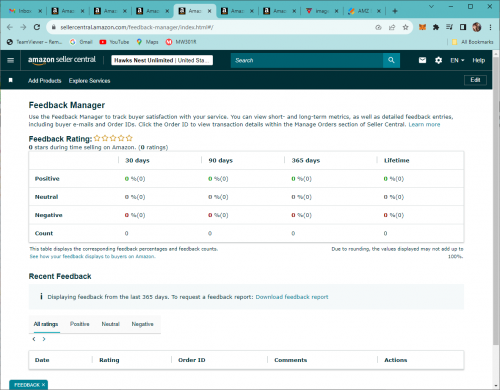This screenshot has width=500, height=390.
Task: Open the MW301R bookmark
Action: [x=181, y=42]
